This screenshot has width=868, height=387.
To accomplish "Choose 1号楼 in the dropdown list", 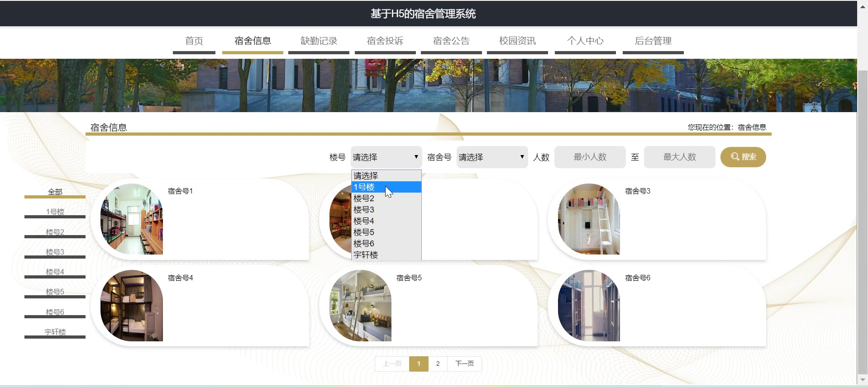I will click(386, 187).
